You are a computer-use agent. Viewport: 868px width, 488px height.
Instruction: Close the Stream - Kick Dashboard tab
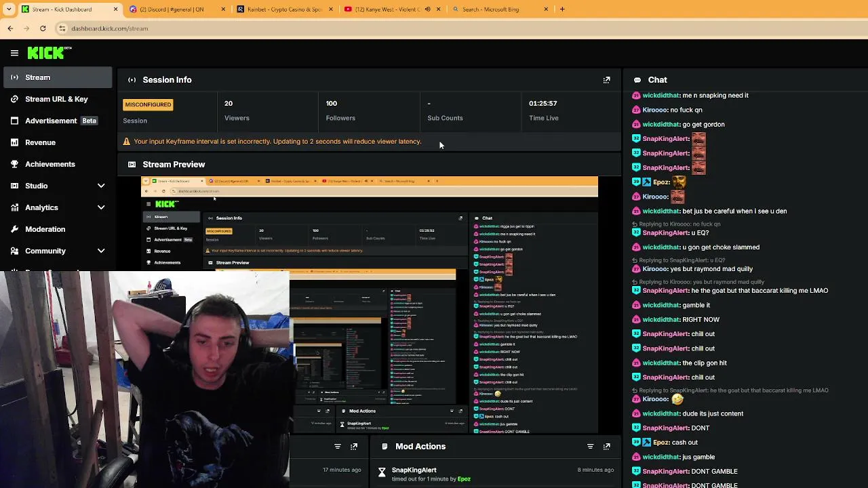point(115,9)
